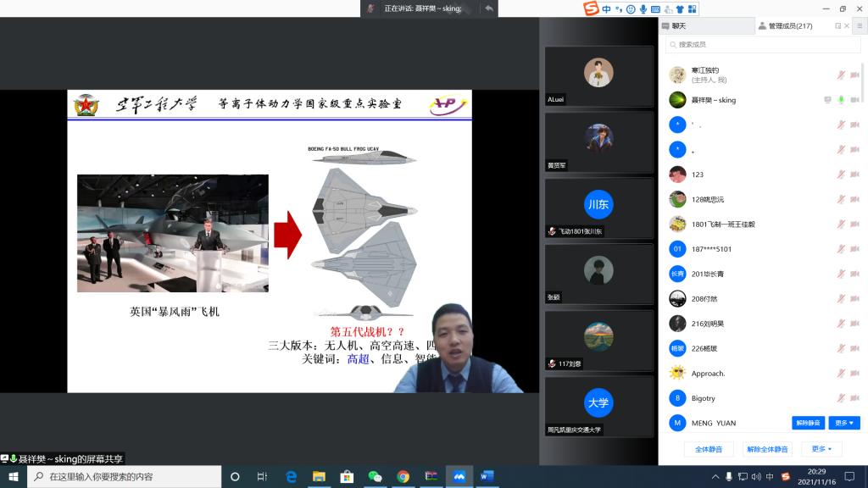Click 全体静音 to mute everyone
The height and width of the screenshot is (488, 868).
709,449
